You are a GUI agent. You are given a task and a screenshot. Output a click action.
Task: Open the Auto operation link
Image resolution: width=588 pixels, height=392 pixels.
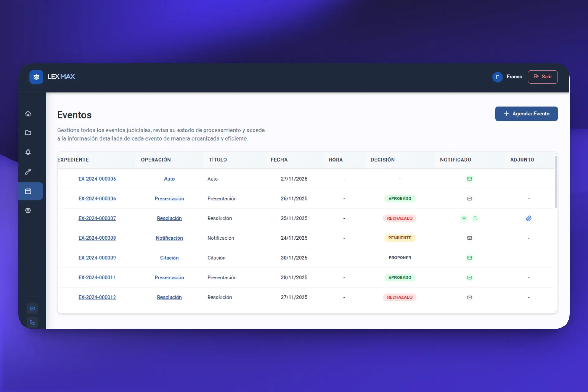(169, 179)
